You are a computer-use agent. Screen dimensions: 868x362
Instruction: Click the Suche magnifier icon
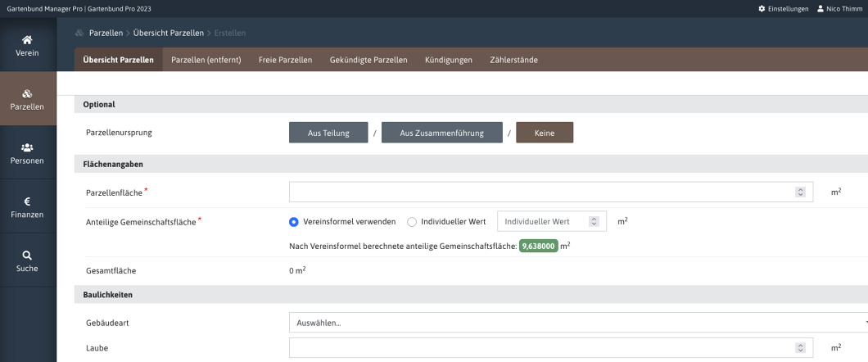(27, 255)
